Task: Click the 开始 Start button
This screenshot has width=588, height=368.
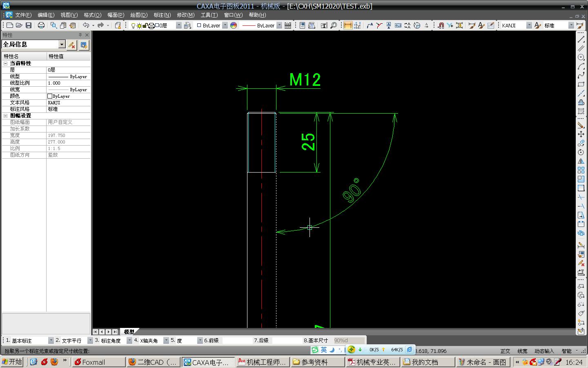Action: pos(12,362)
